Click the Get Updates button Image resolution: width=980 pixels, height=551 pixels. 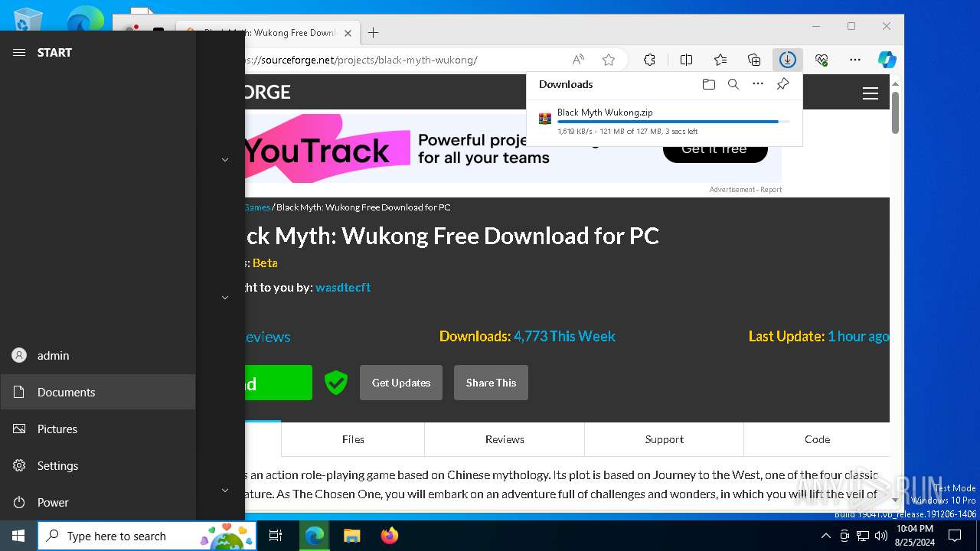(401, 383)
